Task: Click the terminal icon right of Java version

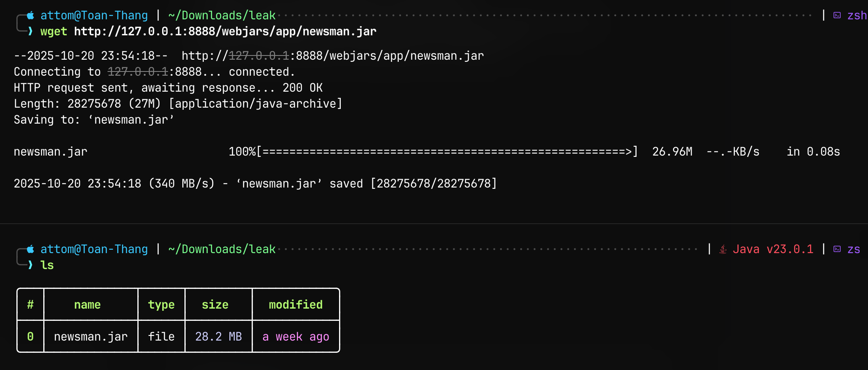Action: [837, 249]
